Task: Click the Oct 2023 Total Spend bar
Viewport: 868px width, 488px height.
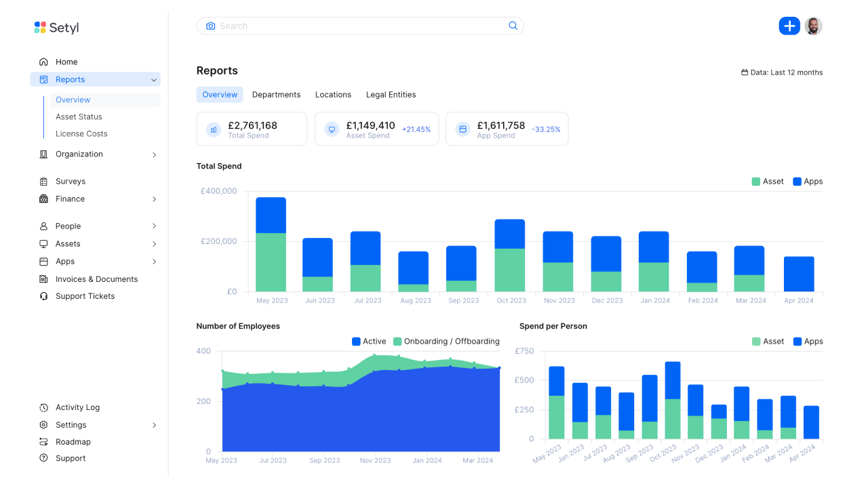Action: click(x=509, y=255)
